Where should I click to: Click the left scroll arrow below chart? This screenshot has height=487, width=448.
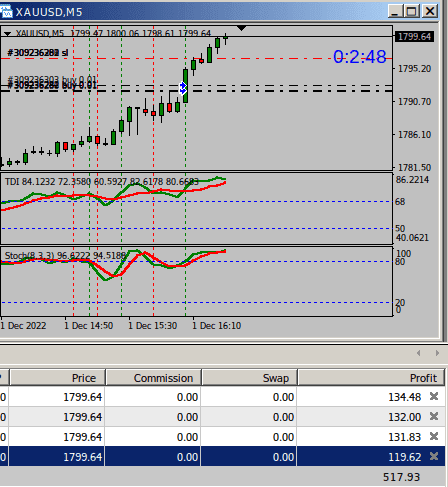(419, 353)
